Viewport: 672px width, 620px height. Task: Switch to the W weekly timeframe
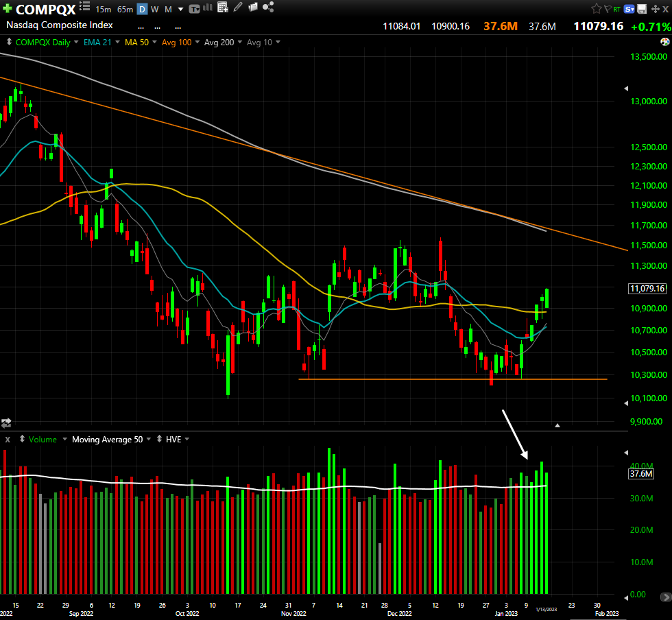(x=155, y=9)
